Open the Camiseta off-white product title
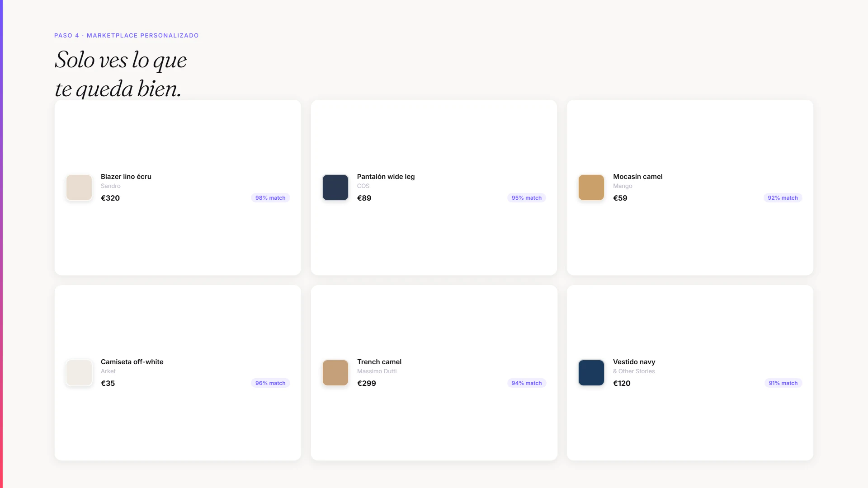The image size is (868, 488). pyautogui.click(x=132, y=362)
